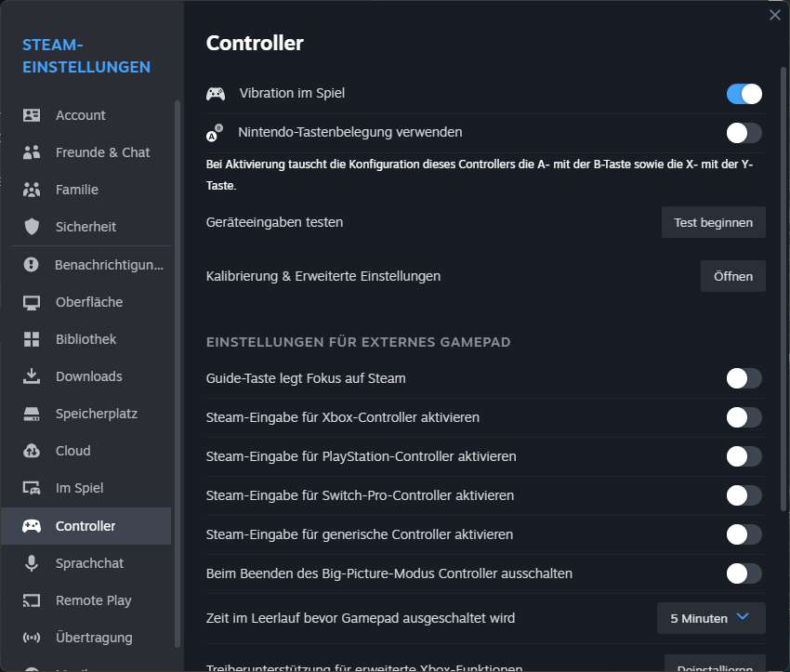Image resolution: width=790 pixels, height=672 pixels.
Task: Open the 5 Minuten idle timeout dropdown
Action: pos(711,618)
